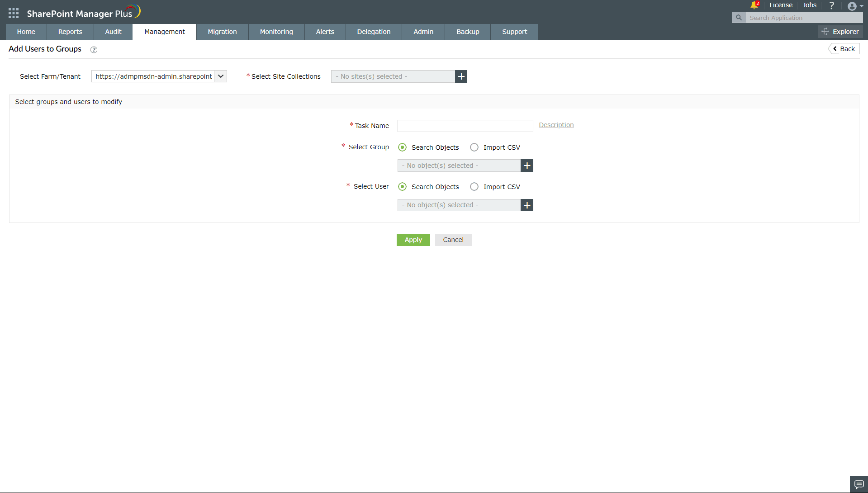Open the help question mark icon in header
Screen dimensions: 868x493
(831, 5)
